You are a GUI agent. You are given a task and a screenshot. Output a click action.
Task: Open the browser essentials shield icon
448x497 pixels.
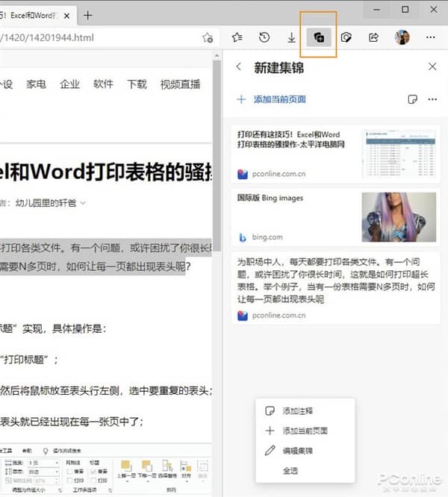(x=346, y=37)
